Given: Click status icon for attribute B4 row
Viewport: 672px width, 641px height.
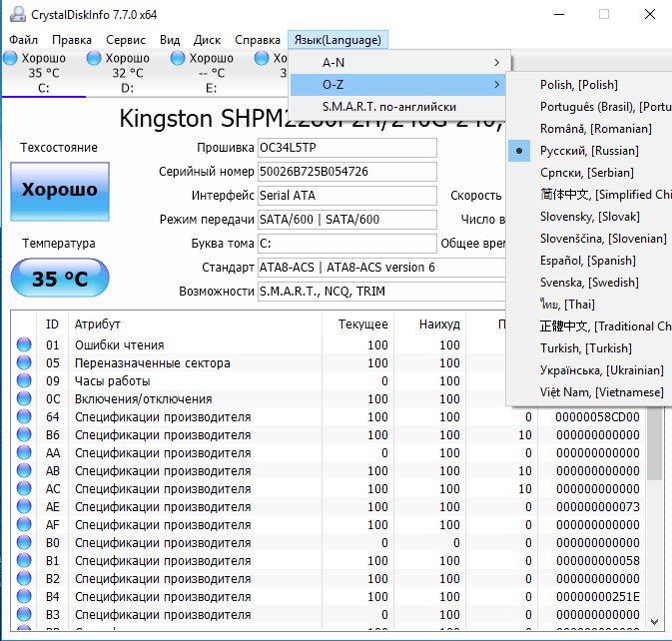Looking at the screenshot, I should 24,596.
